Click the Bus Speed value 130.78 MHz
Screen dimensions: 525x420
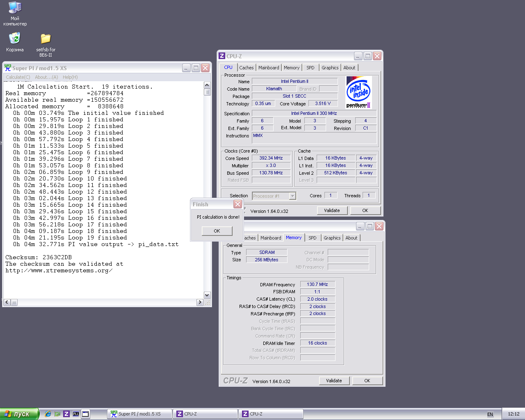(x=271, y=173)
